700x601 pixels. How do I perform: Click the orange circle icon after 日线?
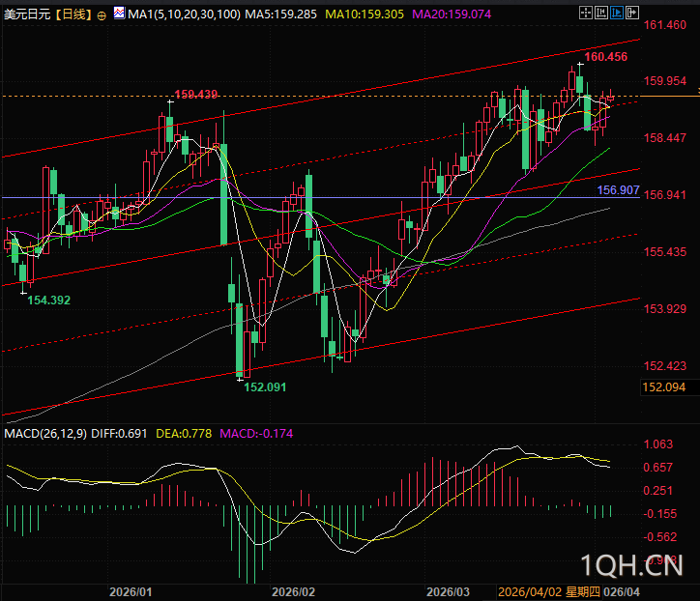pos(102,15)
